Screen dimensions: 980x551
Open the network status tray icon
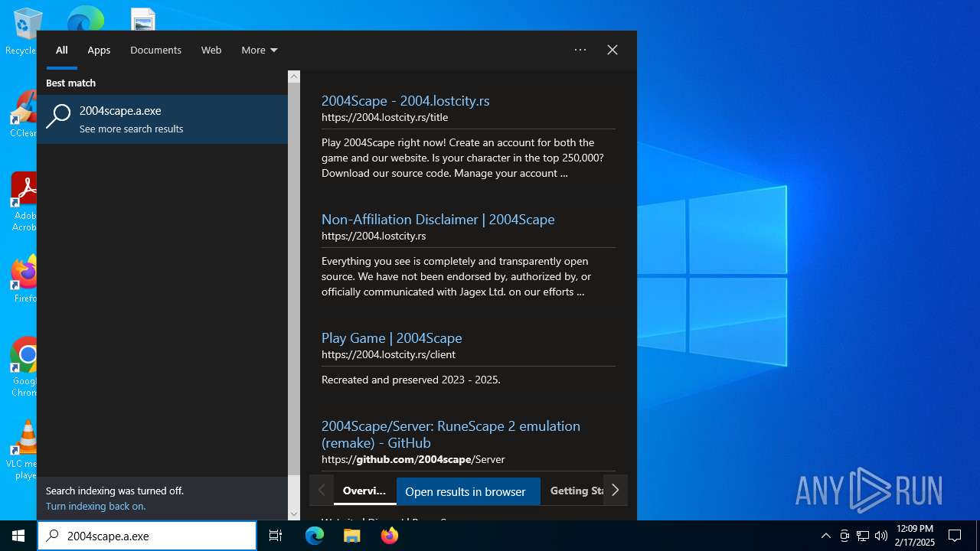coord(863,536)
